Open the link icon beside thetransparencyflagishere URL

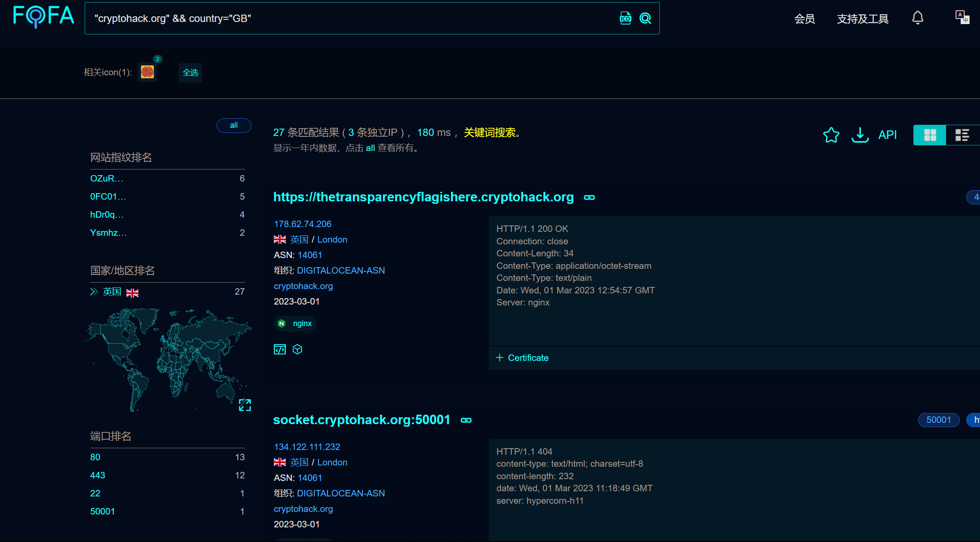[589, 197]
